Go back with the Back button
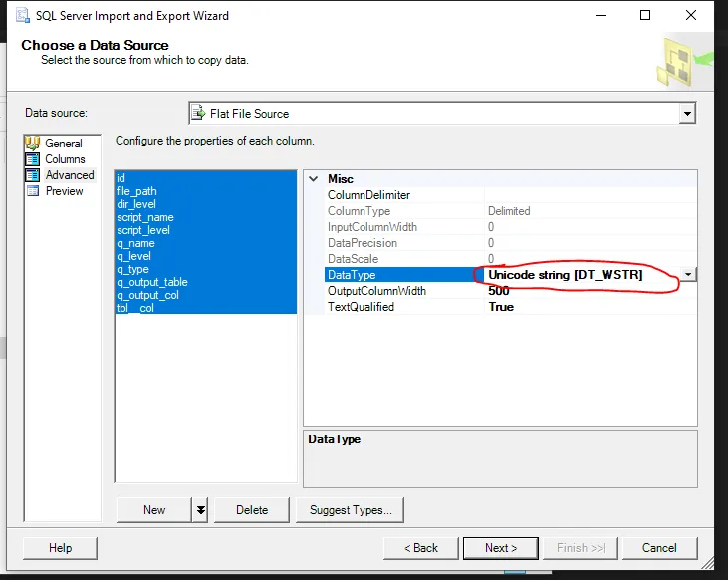The height and width of the screenshot is (580, 728). [x=420, y=548]
